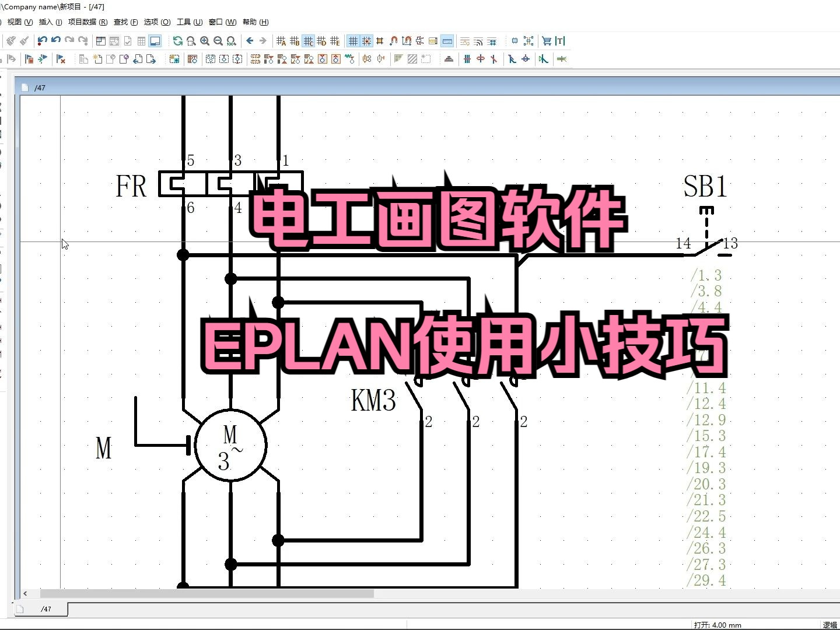
Task: Click cross-reference /22.5
Action: [x=706, y=516]
